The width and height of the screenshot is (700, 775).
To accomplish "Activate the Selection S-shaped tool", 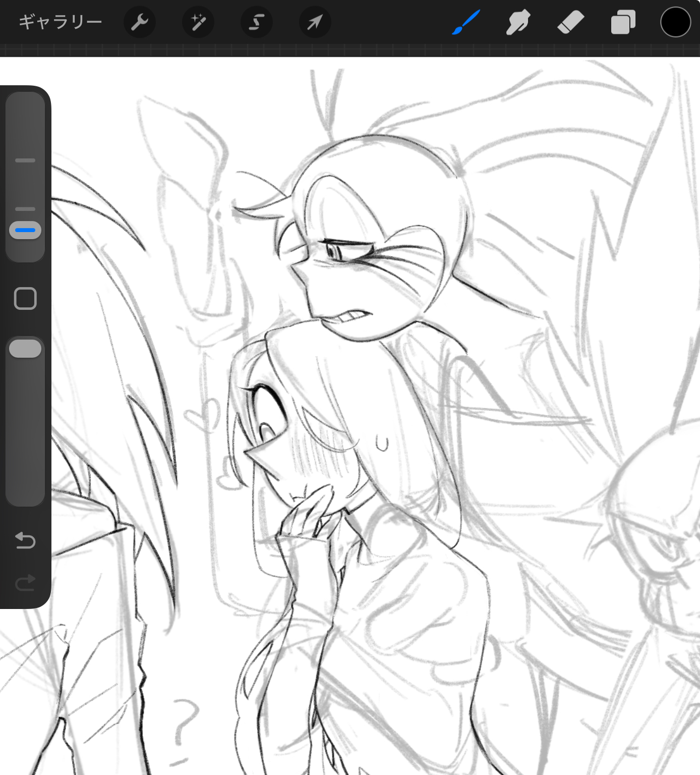I will (256, 22).
